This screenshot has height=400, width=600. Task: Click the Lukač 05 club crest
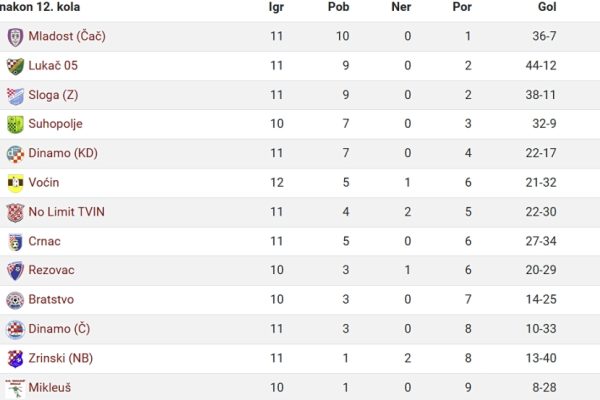(x=15, y=66)
